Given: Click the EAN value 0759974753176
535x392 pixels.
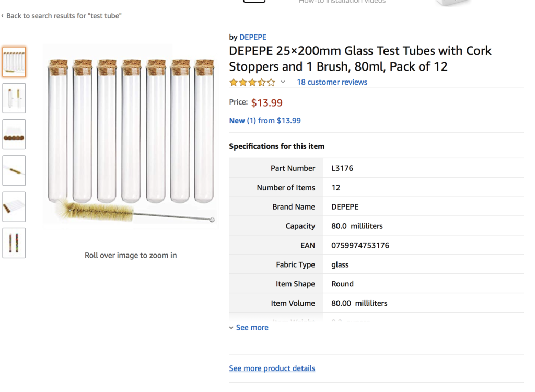Looking at the screenshot, I should (x=360, y=246).
